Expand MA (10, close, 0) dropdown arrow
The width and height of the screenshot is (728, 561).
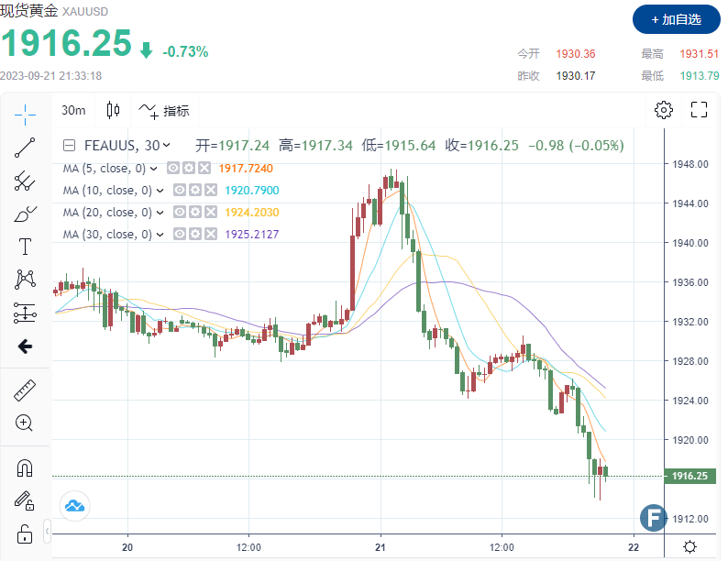(x=160, y=191)
